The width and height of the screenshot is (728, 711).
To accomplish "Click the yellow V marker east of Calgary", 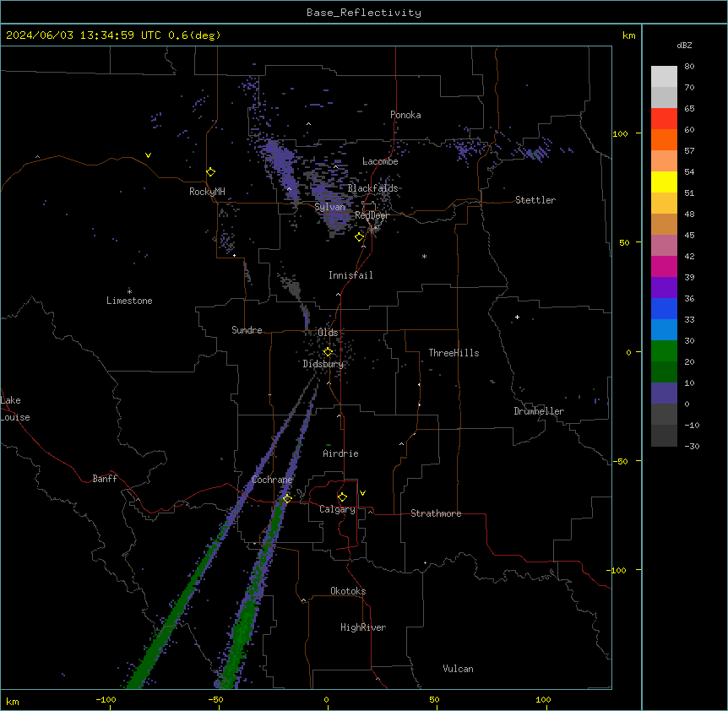I will pyautogui.click(x=362, y=493).
